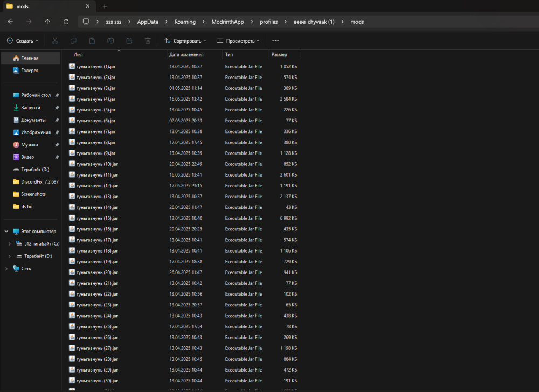Click ModrinthApp in the address path
Image resolution: width=539 pixels, height=392 pixels.
(x=227, y=22)
